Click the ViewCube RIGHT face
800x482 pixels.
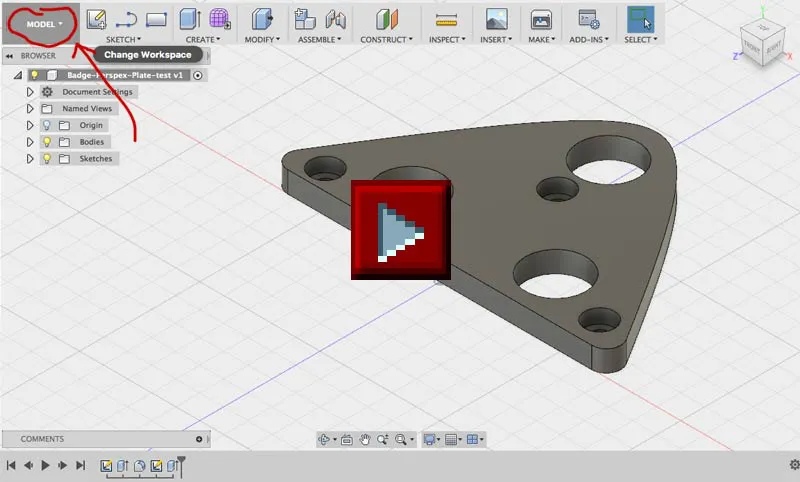tap(773, 47)
